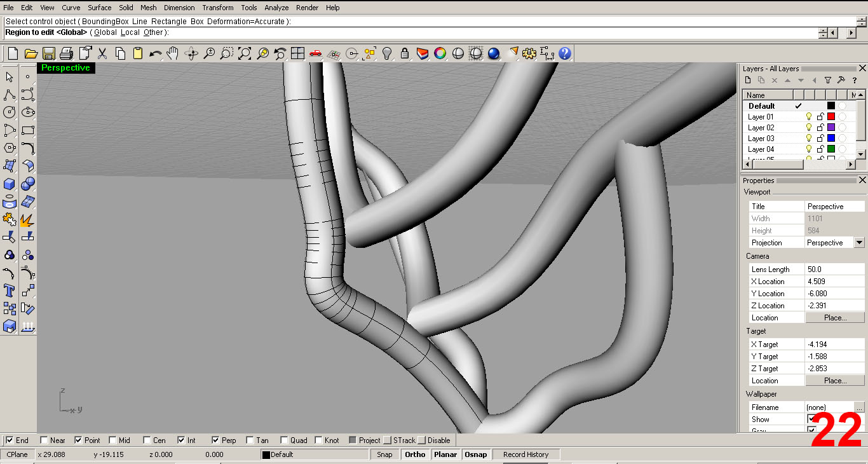Toggle the Perp osnap checkbox
868x464 pixels.
(x=215, y=440)
